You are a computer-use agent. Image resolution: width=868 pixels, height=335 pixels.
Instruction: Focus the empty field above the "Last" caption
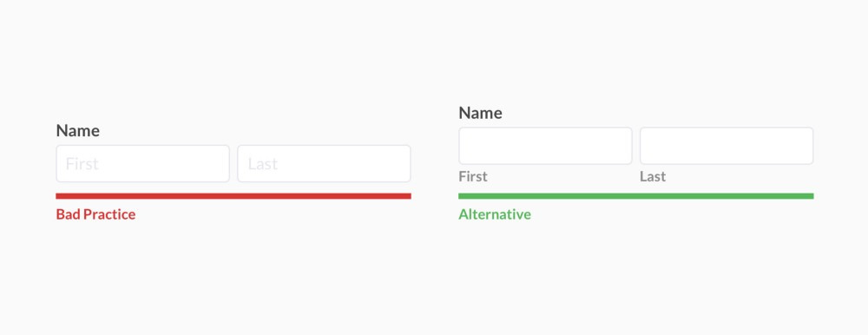(727, 146)
